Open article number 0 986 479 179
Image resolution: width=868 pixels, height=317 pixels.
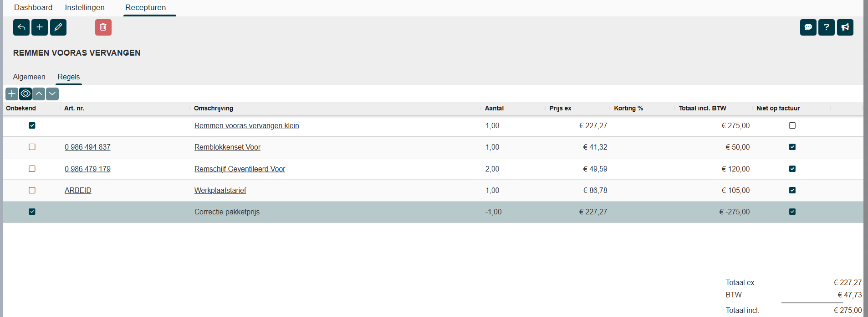coord(87,169)
